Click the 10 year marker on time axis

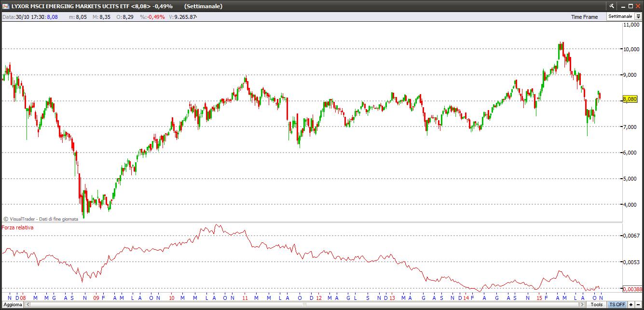[x=172, y=298]
